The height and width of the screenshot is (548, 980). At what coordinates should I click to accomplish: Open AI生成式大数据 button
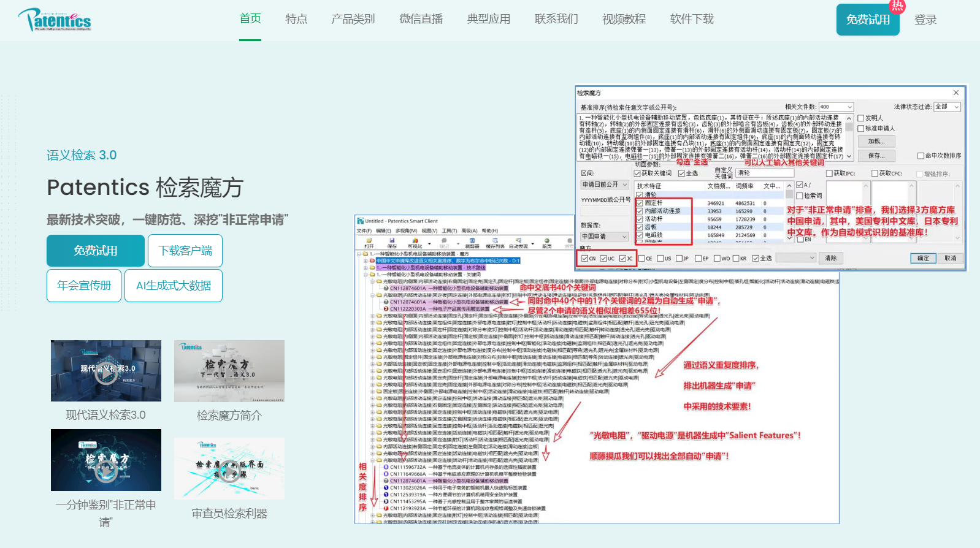pyautogui.click(x=174, y=286)
